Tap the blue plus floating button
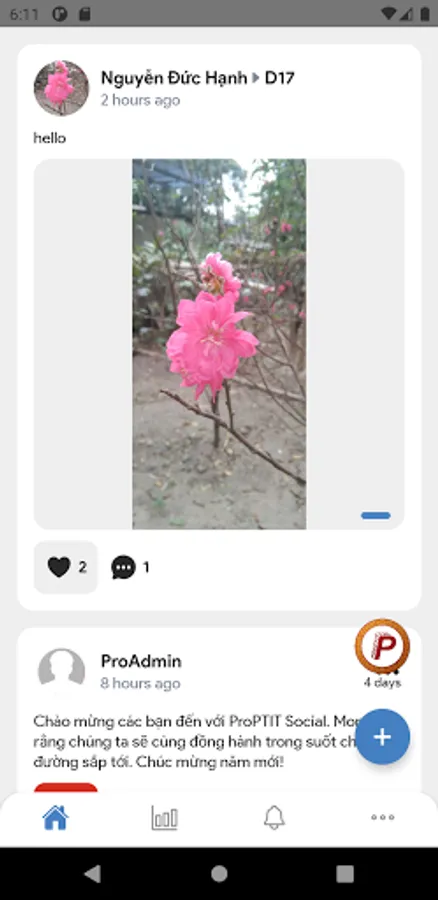 point(382,737)
